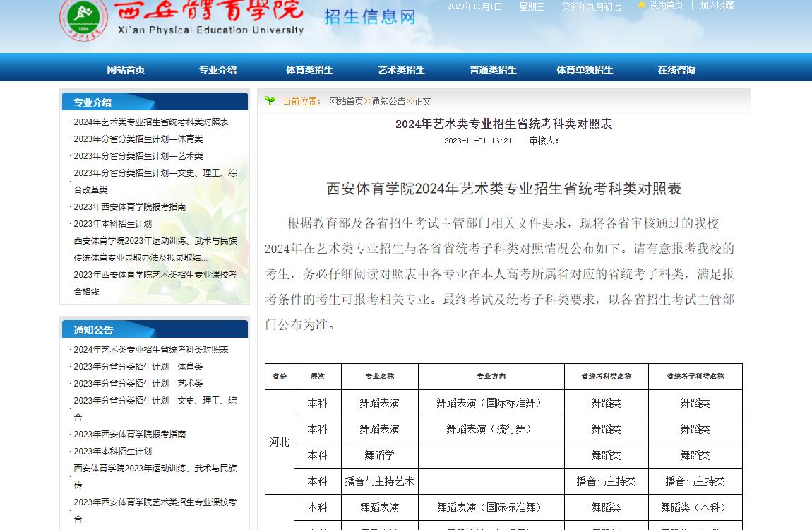Click the 专业名称 table header cell
Viewport: 812px width, 530px height.
[380, 377]
